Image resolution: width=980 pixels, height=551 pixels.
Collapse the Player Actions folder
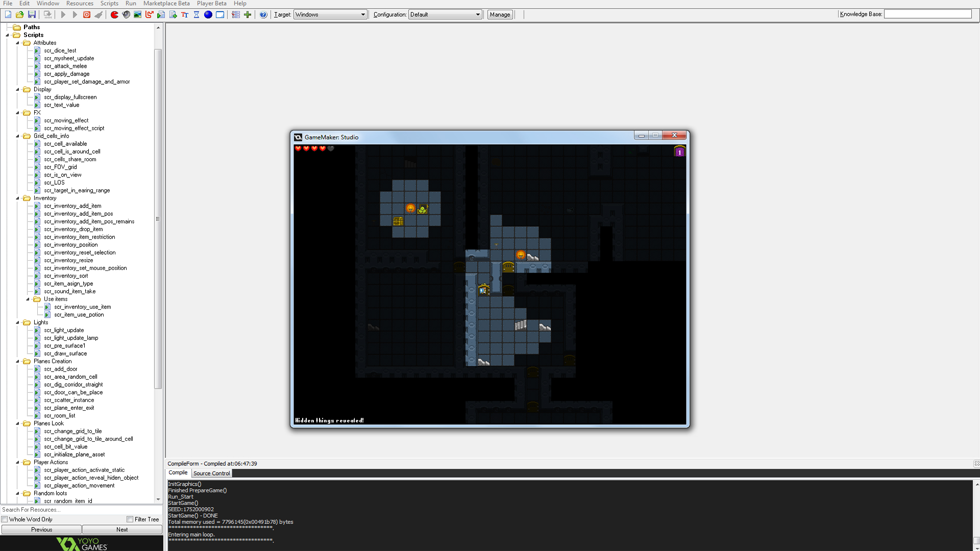tap(17, 462)
